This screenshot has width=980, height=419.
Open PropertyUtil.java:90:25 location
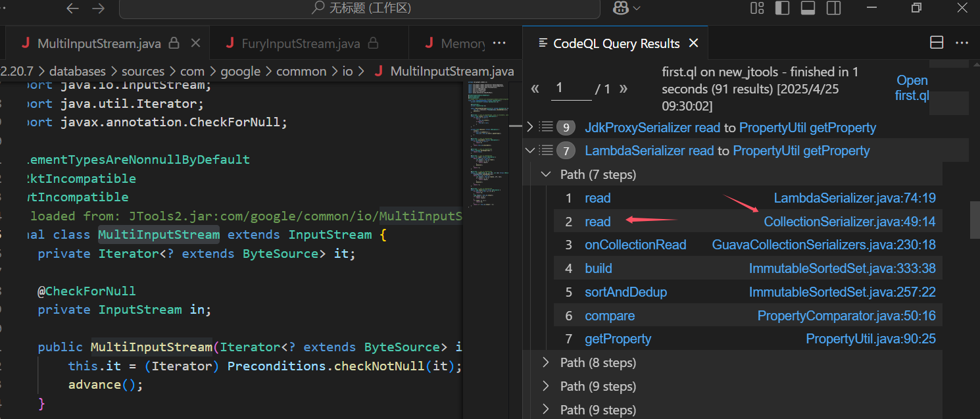click(x=871, y=339)
